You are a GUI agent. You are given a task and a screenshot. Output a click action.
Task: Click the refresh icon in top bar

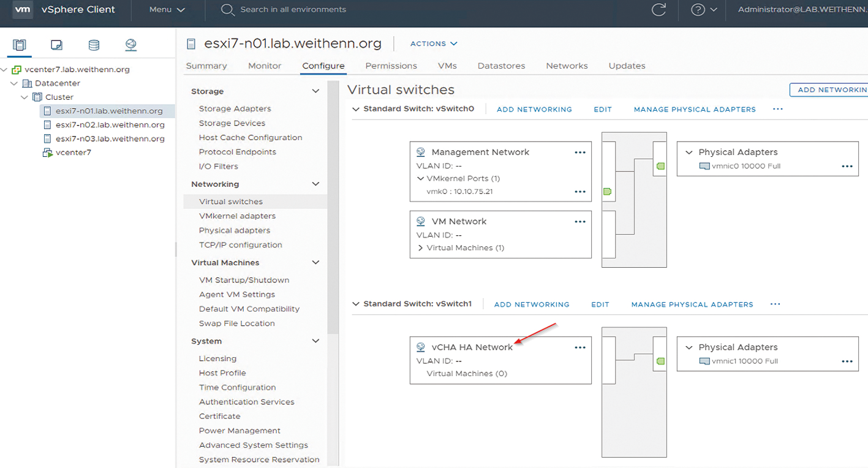tap(659, 10)
